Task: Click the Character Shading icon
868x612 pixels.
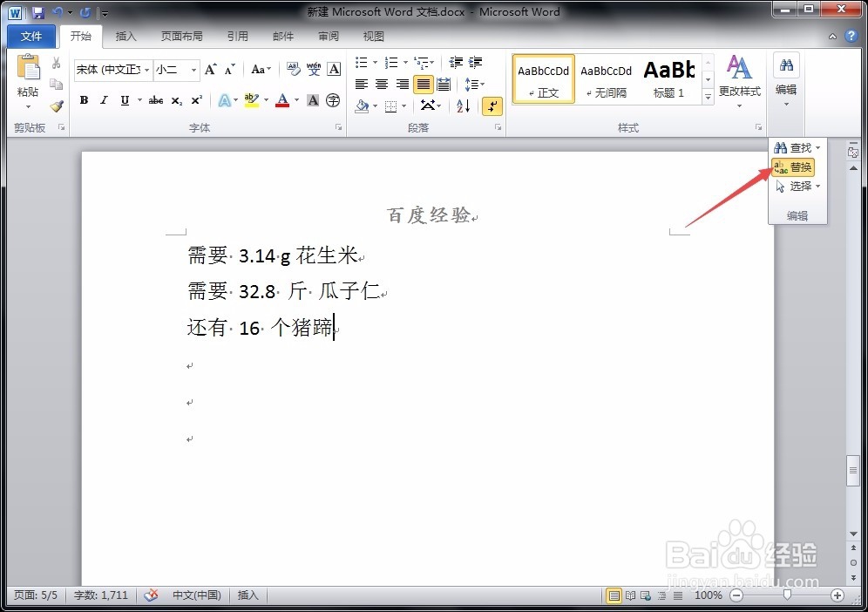Action: pos(313,100)
